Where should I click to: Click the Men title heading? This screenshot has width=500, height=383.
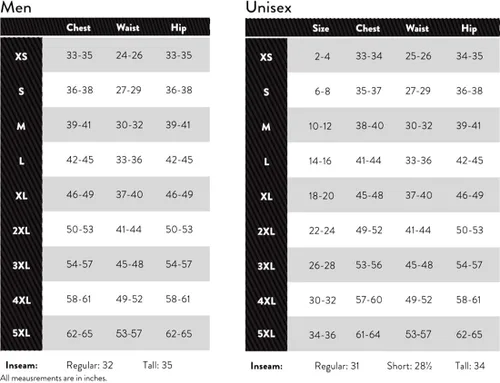(x=16, y=7)
